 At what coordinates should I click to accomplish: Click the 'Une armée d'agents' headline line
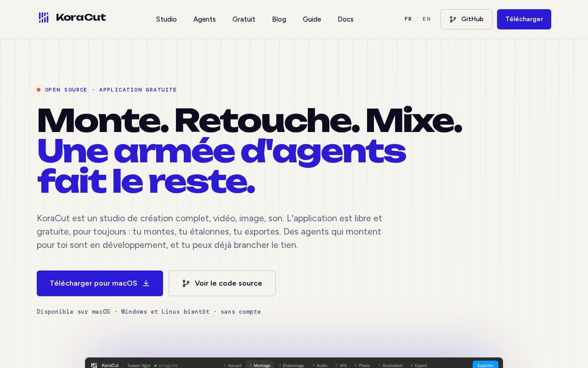tap(221, 151)
